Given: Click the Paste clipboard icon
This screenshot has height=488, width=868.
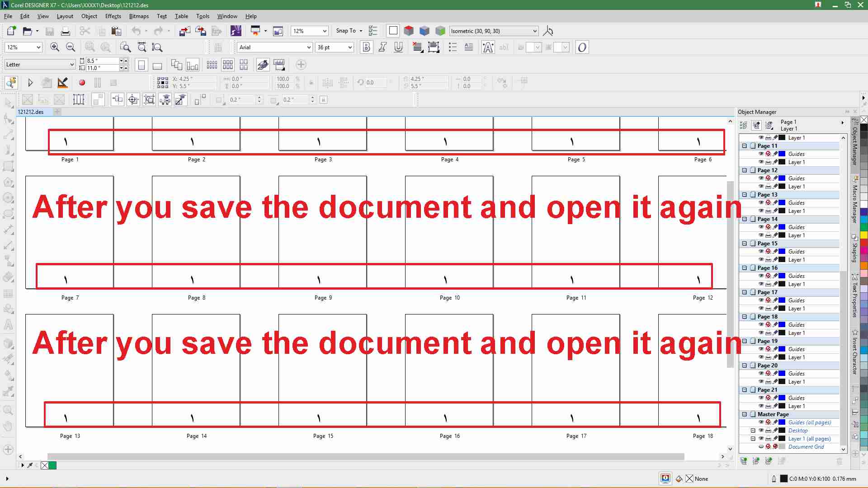Looking at the screenshot, I should pos(116,31).
